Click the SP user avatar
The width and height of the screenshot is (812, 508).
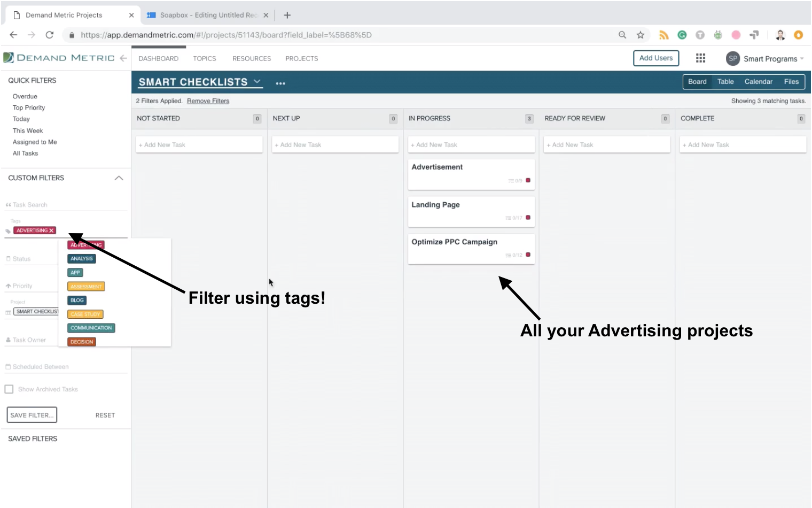point(732,58)
